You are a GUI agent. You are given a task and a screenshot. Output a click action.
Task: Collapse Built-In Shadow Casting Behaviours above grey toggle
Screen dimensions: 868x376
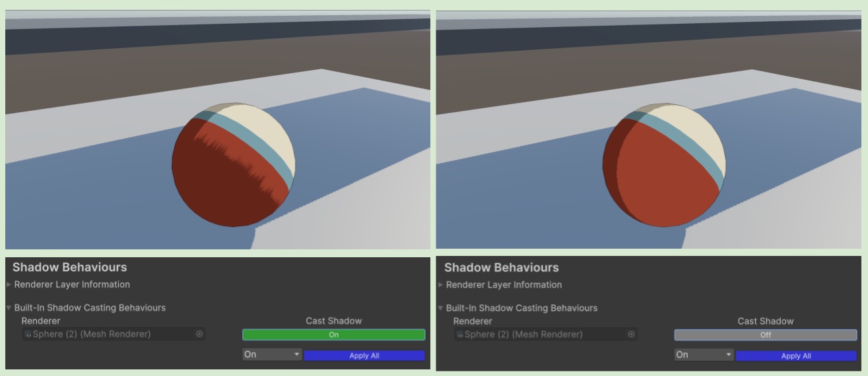tap(441, 308)
